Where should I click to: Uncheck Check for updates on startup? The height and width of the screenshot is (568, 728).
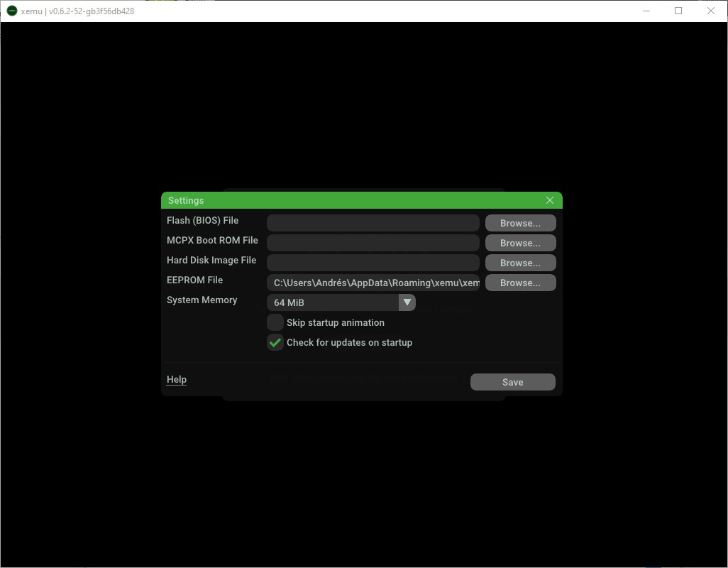[x=275, y=342]
